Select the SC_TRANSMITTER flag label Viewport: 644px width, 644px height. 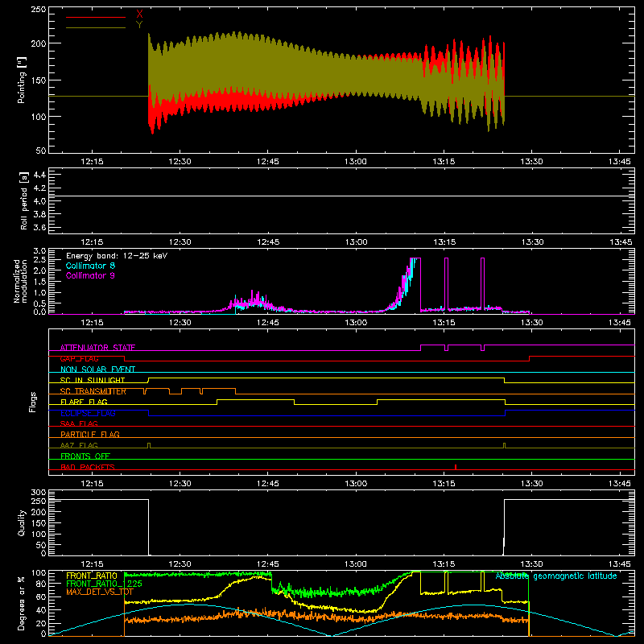point(93,391)
